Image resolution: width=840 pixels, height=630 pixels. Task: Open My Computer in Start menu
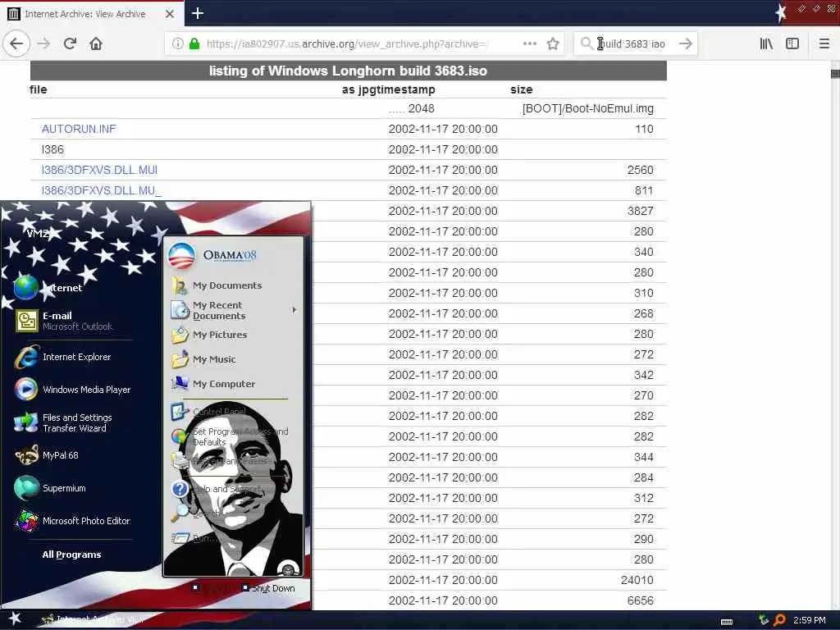[213, 384]
